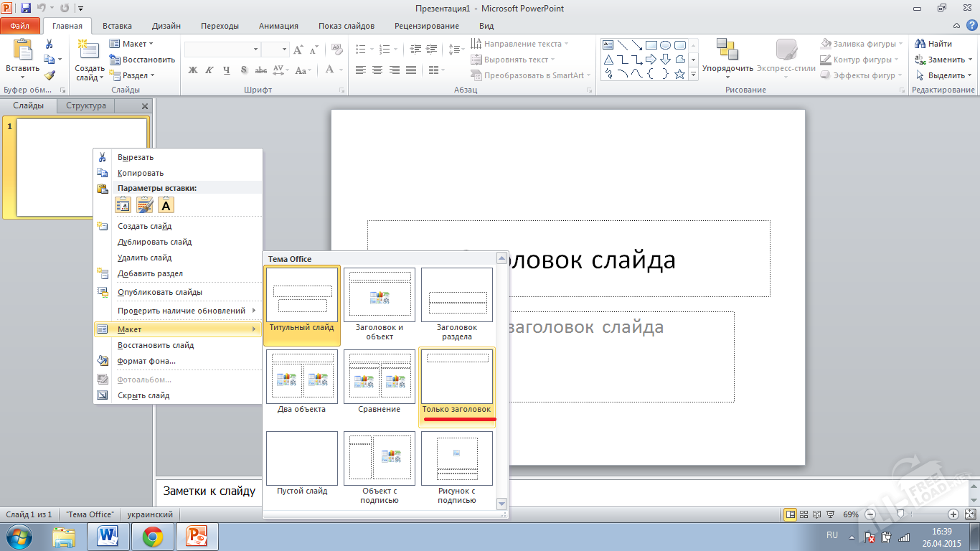The image size is (980, 551).
Task: Open Google Chrome from the taskbar
Action: click(152, 535)
